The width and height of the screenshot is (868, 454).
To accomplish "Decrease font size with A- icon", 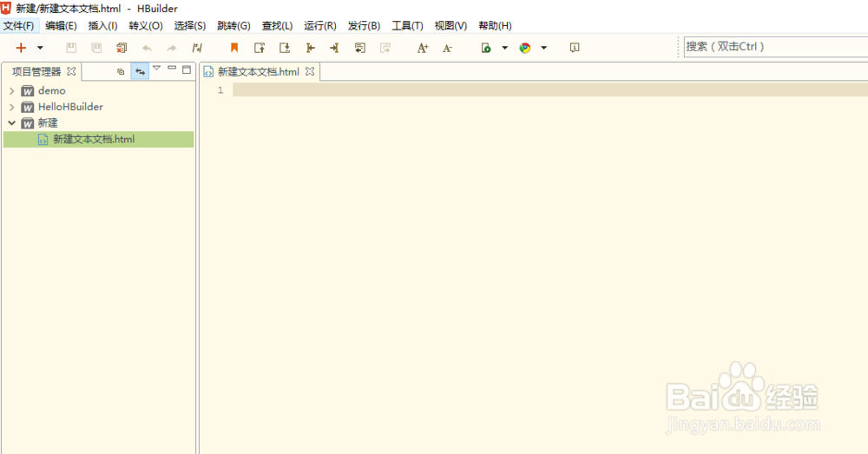I will pyautogui.click(x=447, y=48).
